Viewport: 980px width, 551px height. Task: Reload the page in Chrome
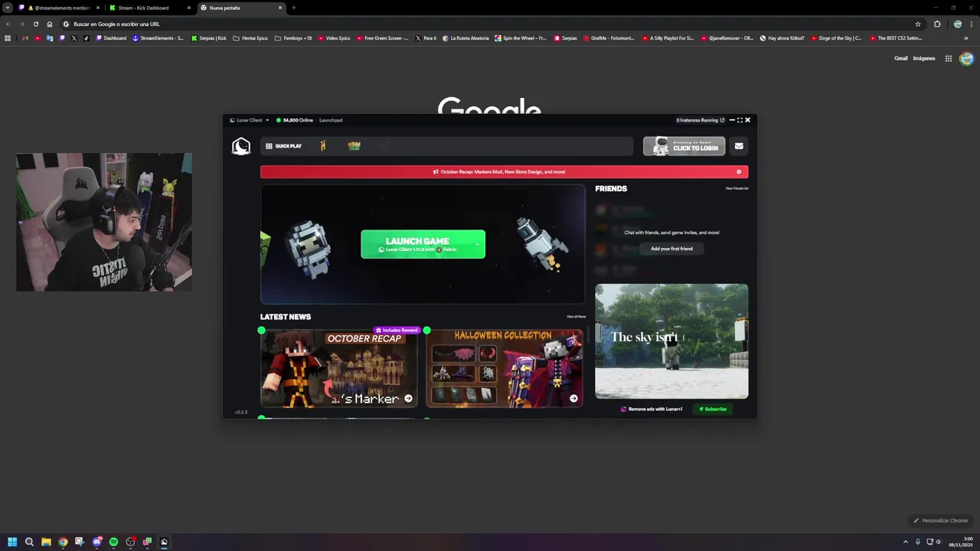tap(35, 24)
